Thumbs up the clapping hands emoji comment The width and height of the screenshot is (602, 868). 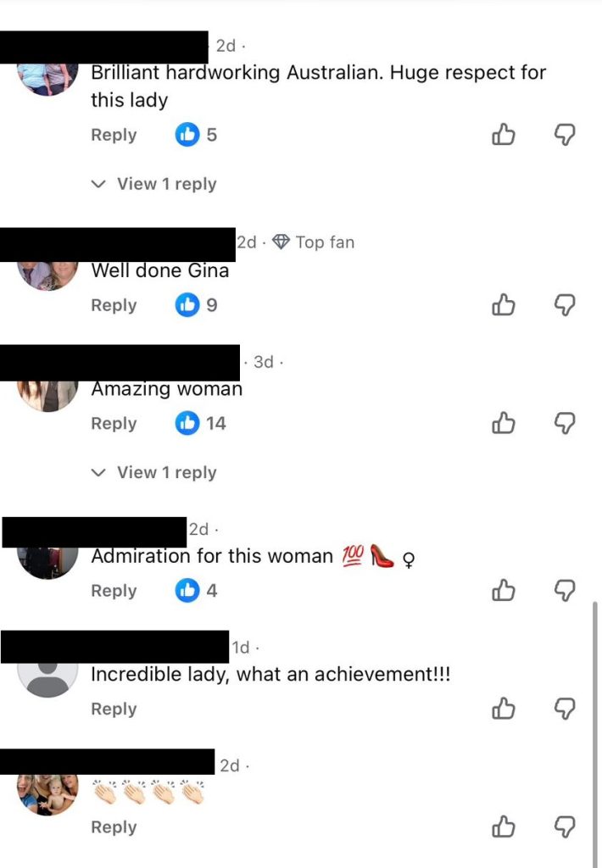tap(504, 826)
